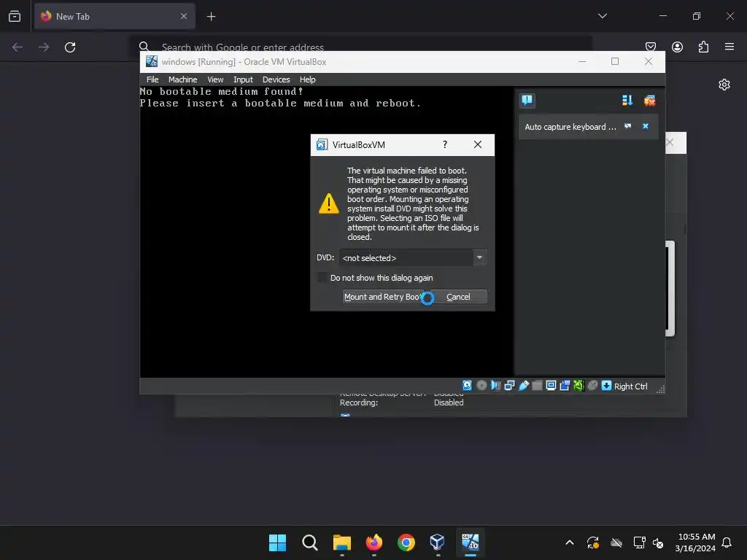This screenshot has height=560, width=747.
Task: Open the Devices menu
Action: (276, 79)
